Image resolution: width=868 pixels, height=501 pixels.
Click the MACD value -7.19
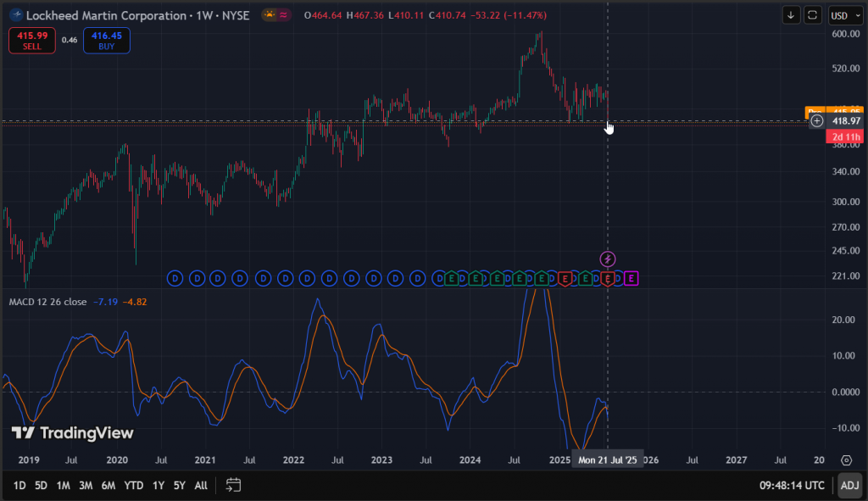105,302
